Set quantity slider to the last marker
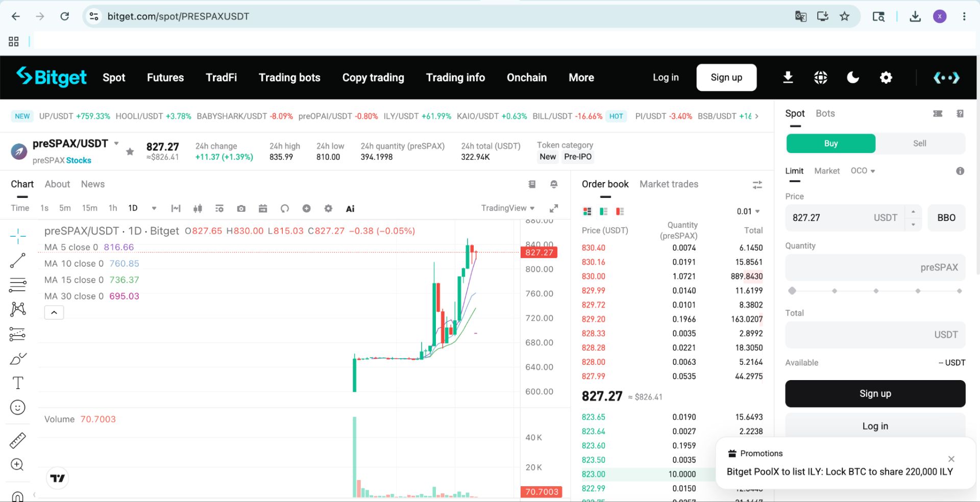Image resolution: width=980 pixels, height=502 pixels. (960, 291)
